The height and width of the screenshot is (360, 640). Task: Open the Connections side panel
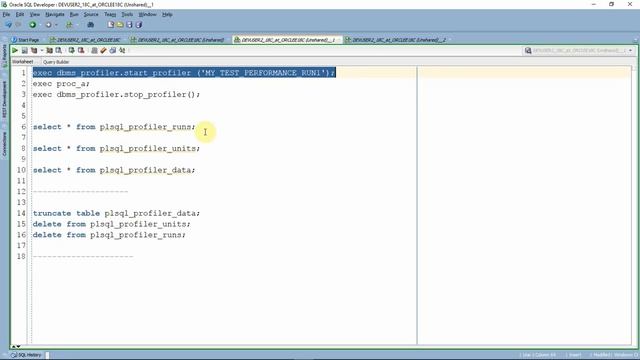point(4,144)
